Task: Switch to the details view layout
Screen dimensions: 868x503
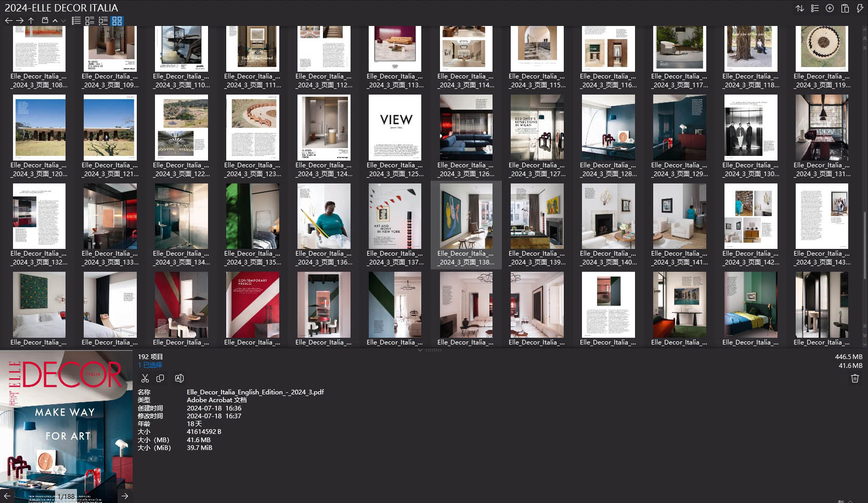Action: (x=89, y=21)
